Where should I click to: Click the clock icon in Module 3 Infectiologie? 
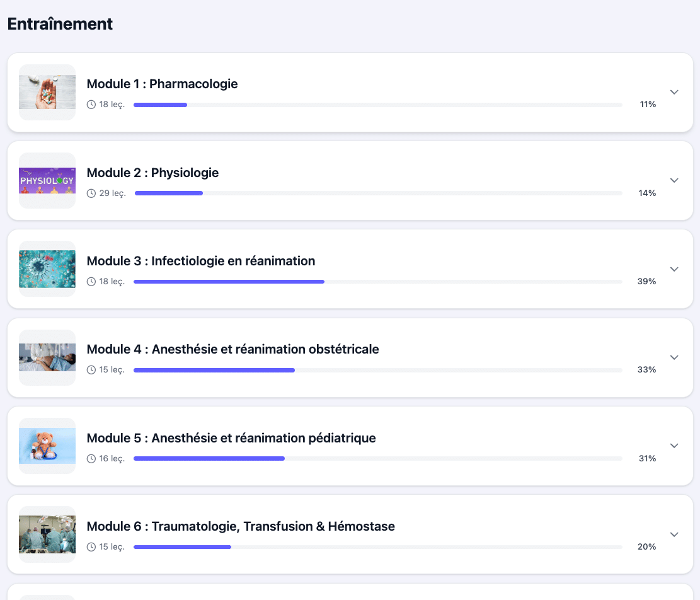[x=91, y=282]
